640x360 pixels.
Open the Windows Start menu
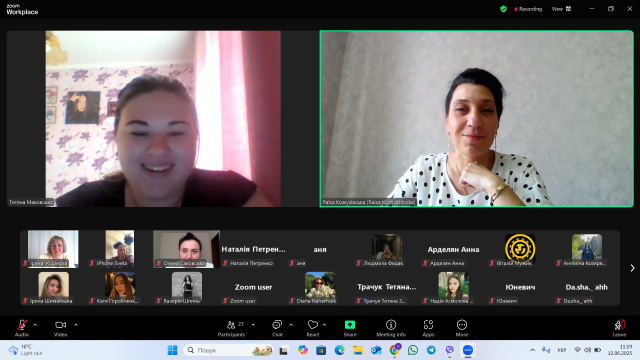point(173,350)
